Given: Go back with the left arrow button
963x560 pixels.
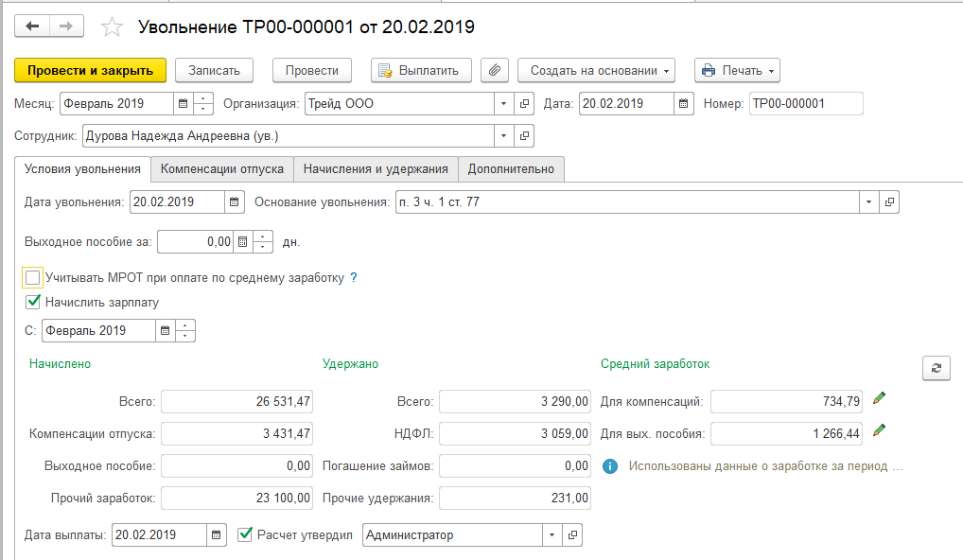Looking at the screenshot, I should pyautogui.click(x=32, y=26).
